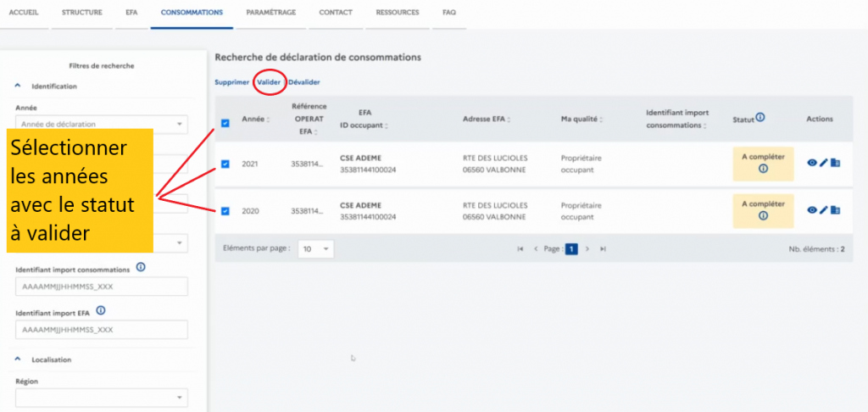
Task: View the 2020 declaration with the eye icon
Action: 811,210
